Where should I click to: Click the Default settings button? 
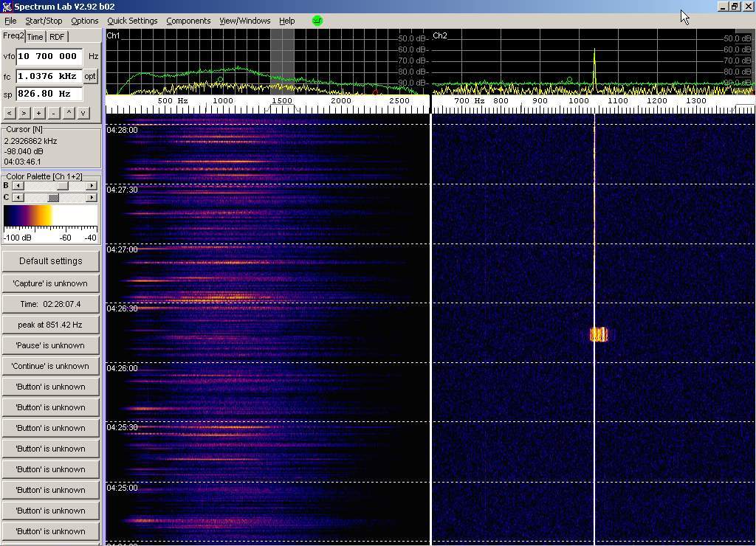[x=50, y=261]
